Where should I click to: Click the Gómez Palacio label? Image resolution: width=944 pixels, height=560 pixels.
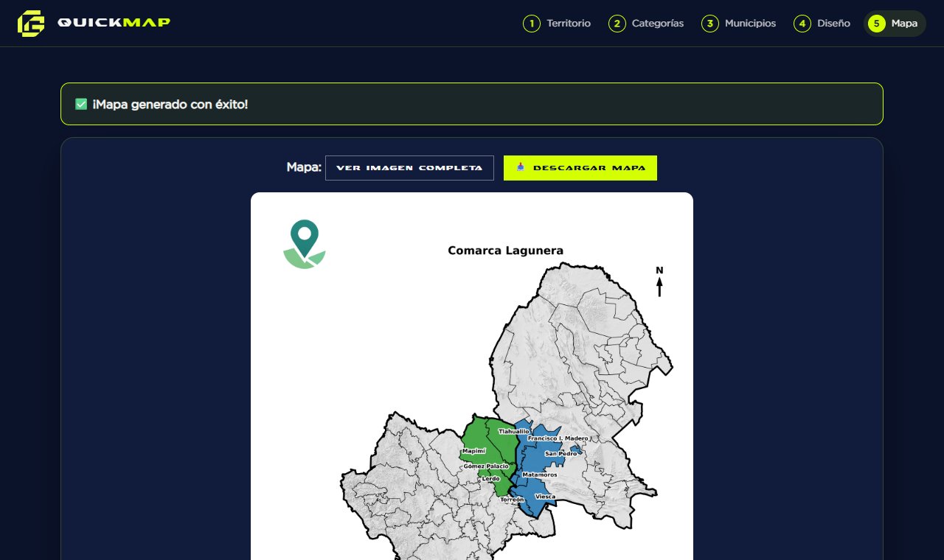[486, 466]
